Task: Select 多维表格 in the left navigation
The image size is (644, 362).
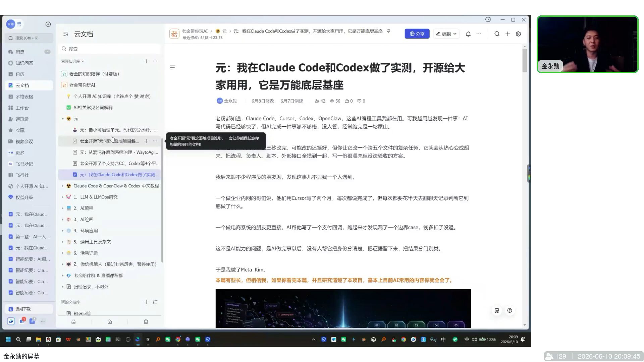Action: (24, 97)
